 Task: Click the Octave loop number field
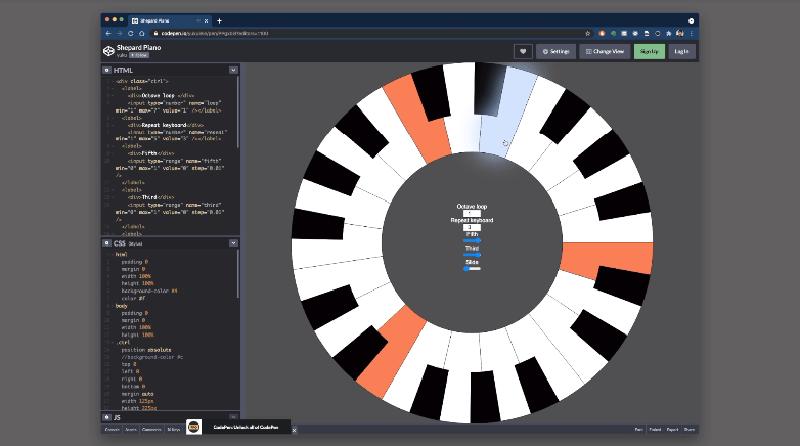click(x=471, y=213)
